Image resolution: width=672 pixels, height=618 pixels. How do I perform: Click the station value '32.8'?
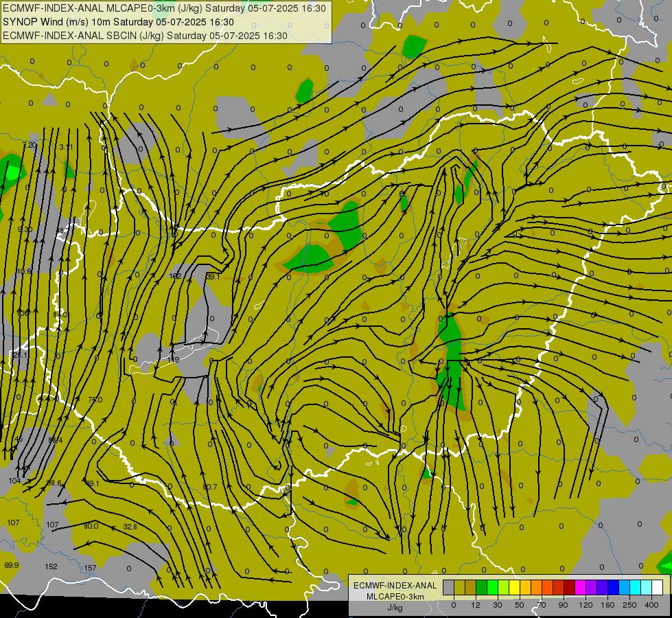(130, 527)
